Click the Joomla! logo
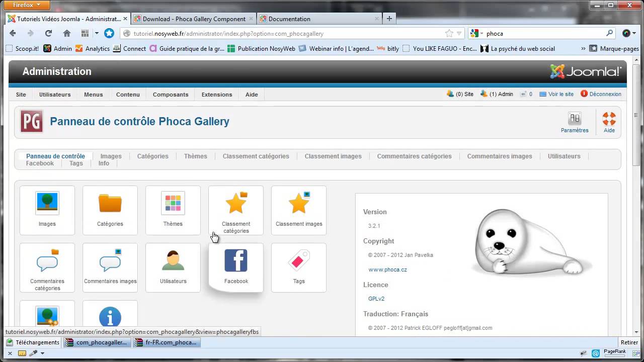Image resolution: width=644 pixels, height=362 pixels. coord(586,71)
